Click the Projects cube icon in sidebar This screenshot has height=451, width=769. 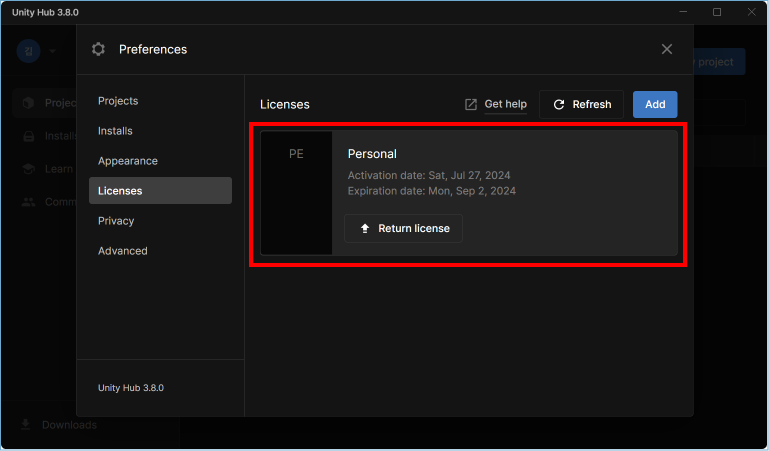[x=28, y=103]
